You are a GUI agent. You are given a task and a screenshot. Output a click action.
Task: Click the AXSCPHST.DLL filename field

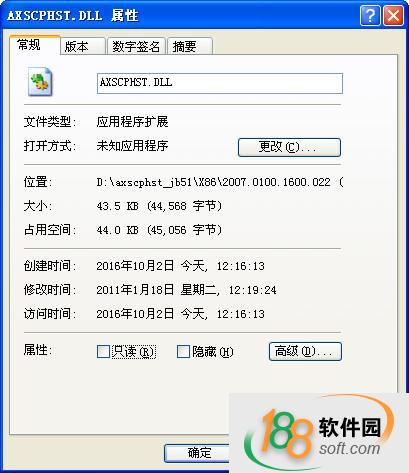[x=220, y=83]
